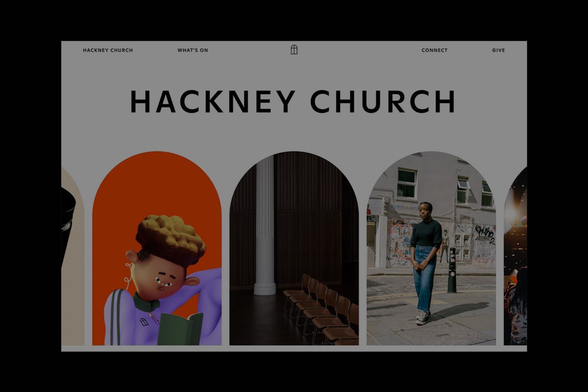Click the green book the character holds
The width and height of the screenshot is (588, 392).
pyautogui.click(x=179, y=329)
